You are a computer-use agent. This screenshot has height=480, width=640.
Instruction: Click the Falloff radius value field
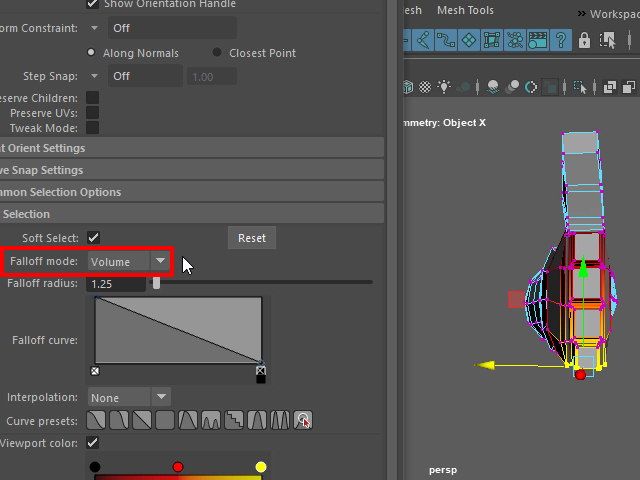point(116,284)
